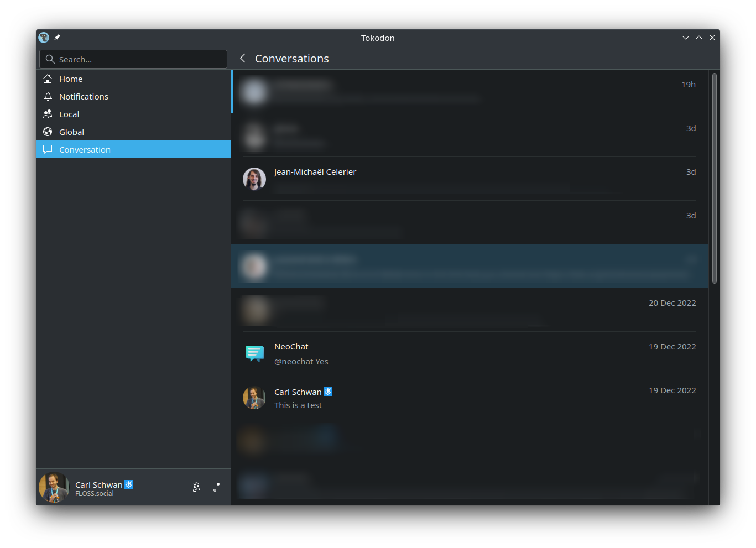Switch to the Global timeline

click(x=133, y=132)
